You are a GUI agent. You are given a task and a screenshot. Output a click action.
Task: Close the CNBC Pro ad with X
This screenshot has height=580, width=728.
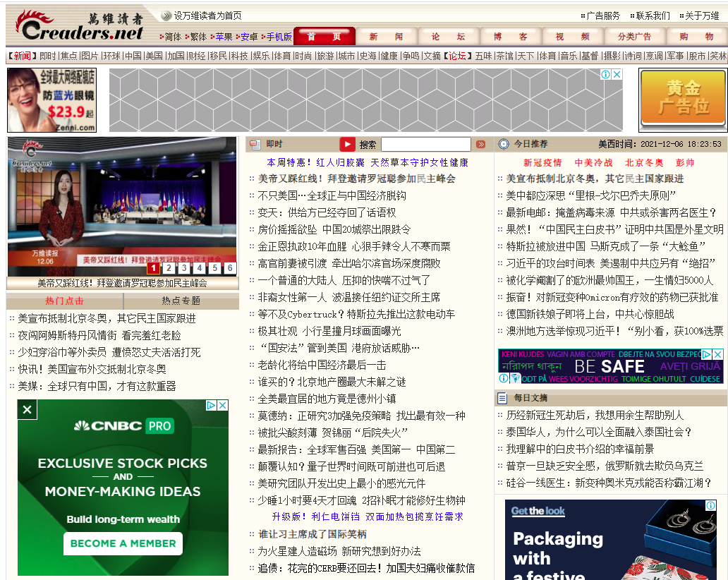tap(28, 409)
